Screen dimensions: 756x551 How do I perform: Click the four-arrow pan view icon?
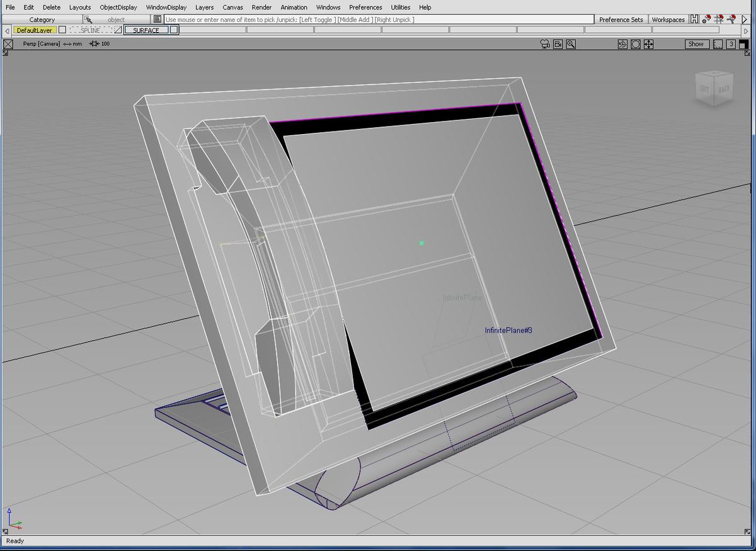coord(648,44)
